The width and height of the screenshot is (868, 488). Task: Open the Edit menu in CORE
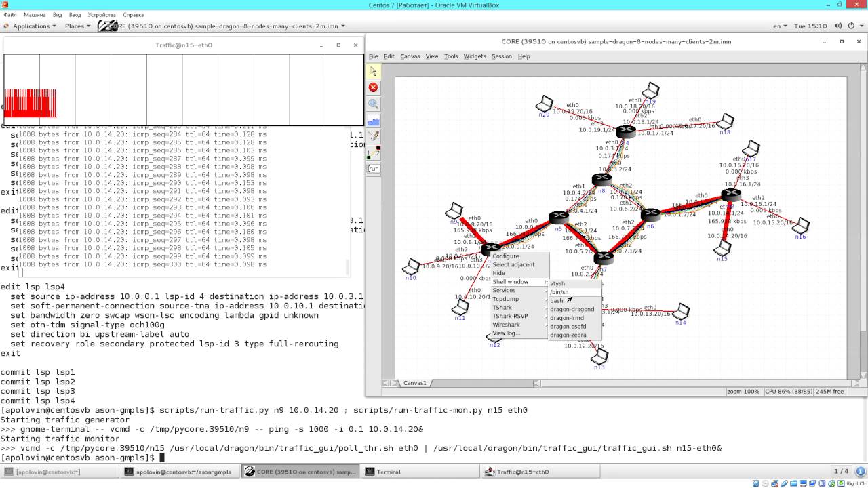coord(389,56)
